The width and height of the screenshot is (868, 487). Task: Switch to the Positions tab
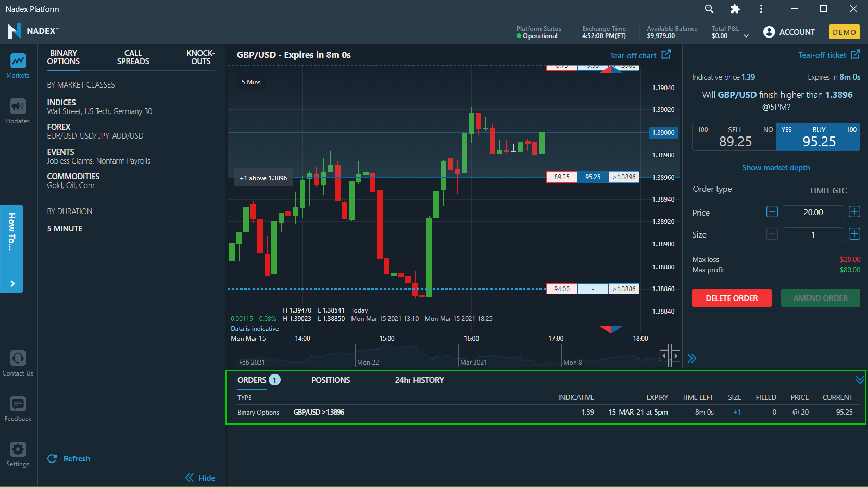pos(331,380)
